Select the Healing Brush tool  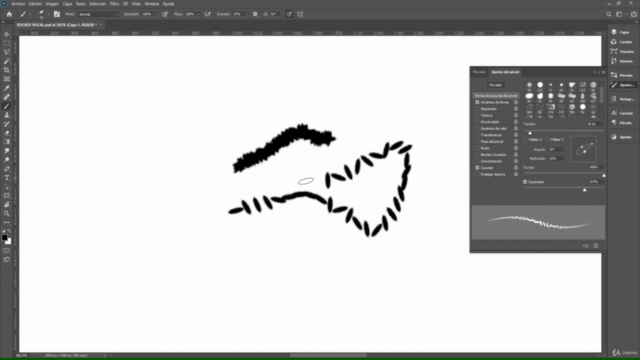7,97
